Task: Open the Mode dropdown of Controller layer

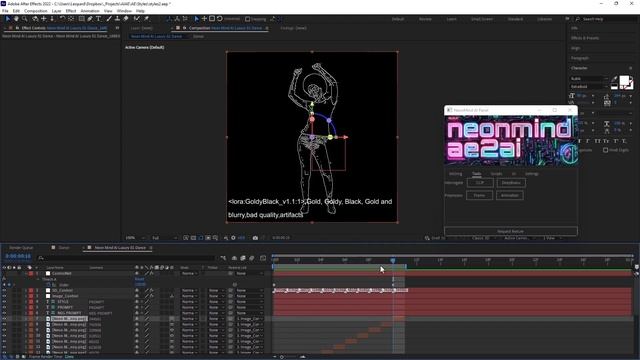Action: [190, 273]
